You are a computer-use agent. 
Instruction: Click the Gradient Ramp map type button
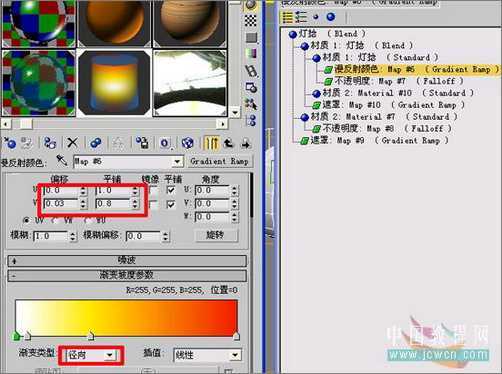pyautogui.click(x=220, y=161)
